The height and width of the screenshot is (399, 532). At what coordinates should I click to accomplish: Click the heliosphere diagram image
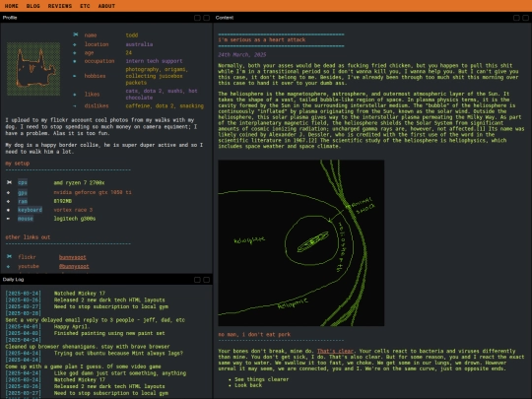[x=300, y=243]
